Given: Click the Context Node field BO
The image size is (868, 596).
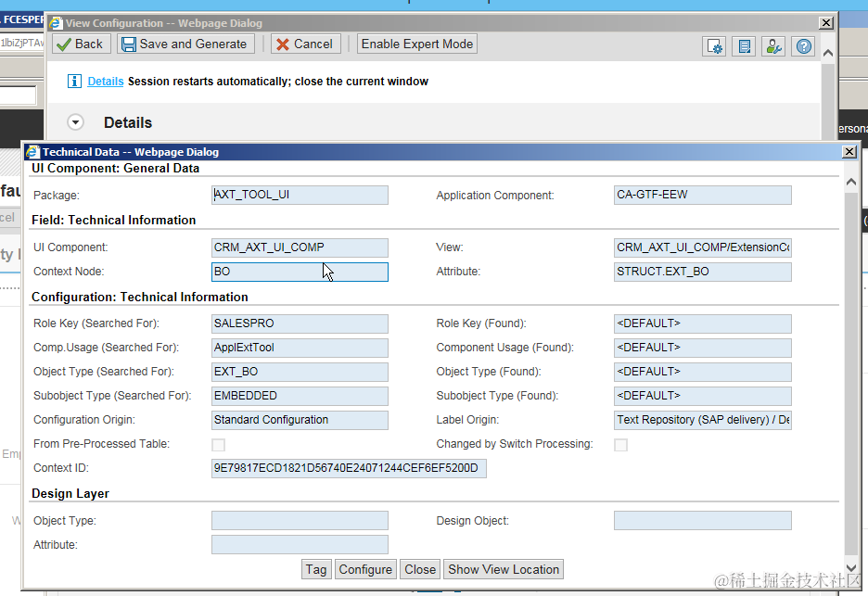Looking at the screenshot, I should coord(300,272).
